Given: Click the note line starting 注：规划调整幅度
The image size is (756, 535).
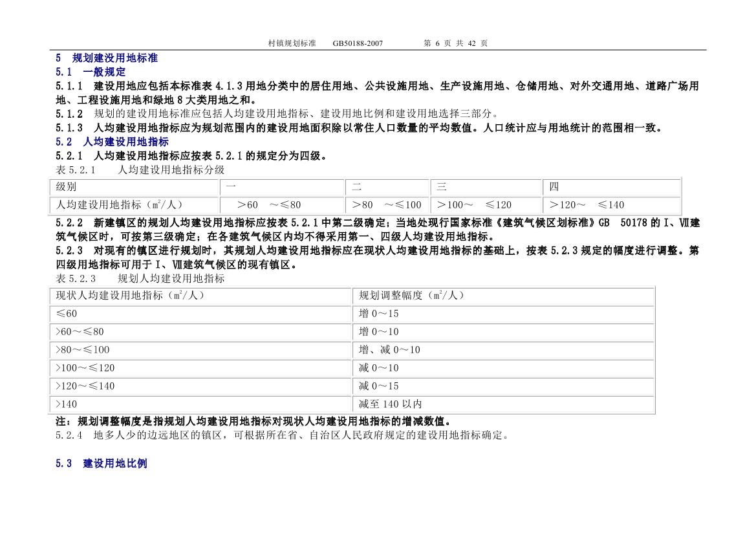Looking at the screenshot, I should [255, 422].
